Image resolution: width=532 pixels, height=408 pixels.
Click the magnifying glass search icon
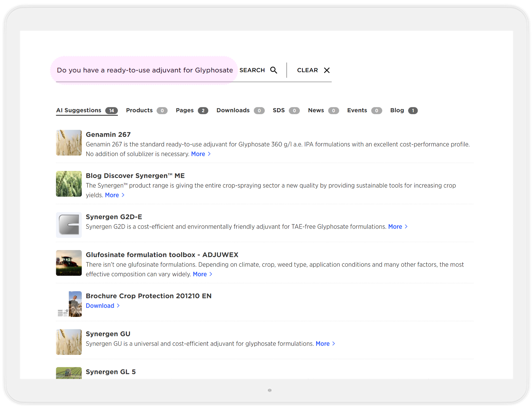click(x=274, y=70)
